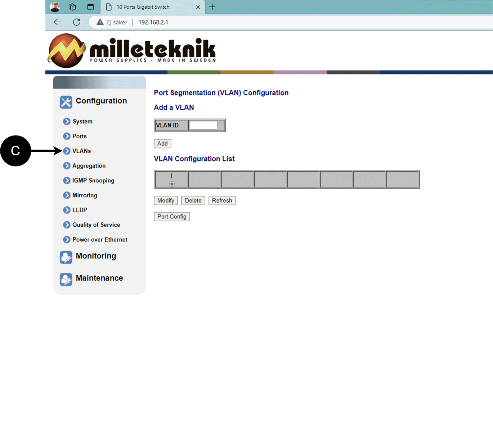Go to IGMP Snooping settings
The height and width of the screenshot is (448, 493).
93,181
